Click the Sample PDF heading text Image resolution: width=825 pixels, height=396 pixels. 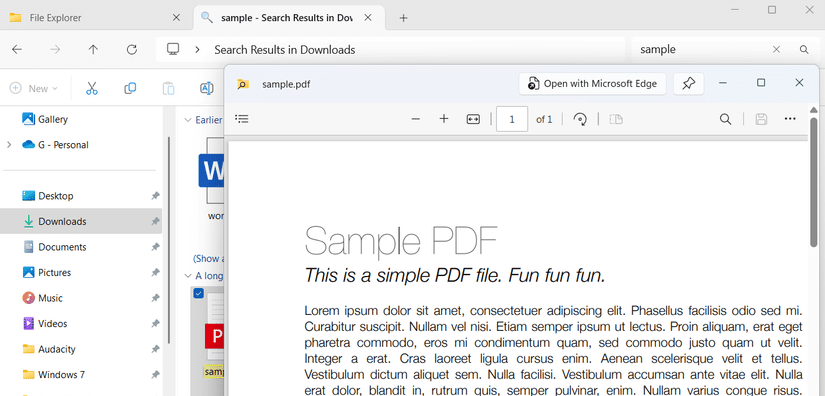[x=401, y=241]
